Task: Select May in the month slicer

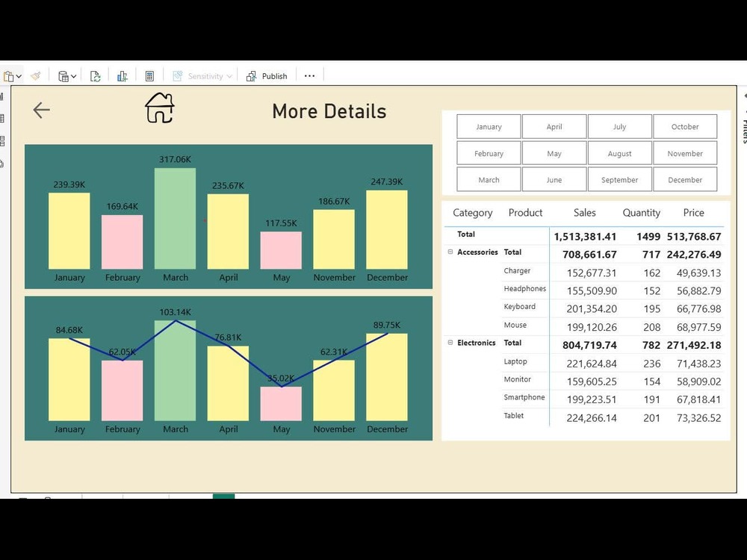Action: coord(554,153)
